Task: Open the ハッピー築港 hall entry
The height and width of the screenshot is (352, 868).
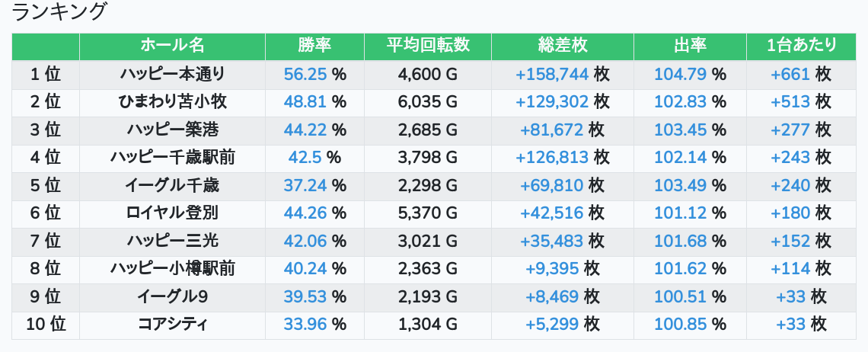Action: [173, 130]
